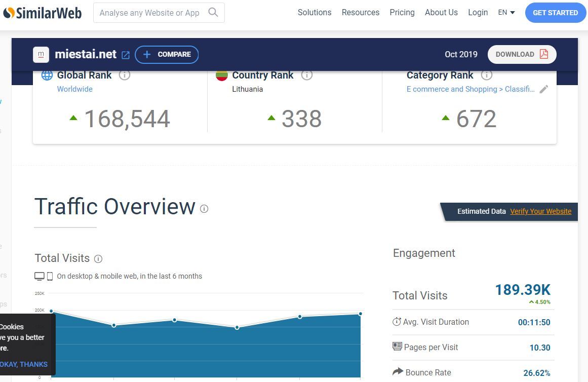Click Total Visits info icon
The width and height of the screenshot is (588, 382).
(x=98, y=259)
